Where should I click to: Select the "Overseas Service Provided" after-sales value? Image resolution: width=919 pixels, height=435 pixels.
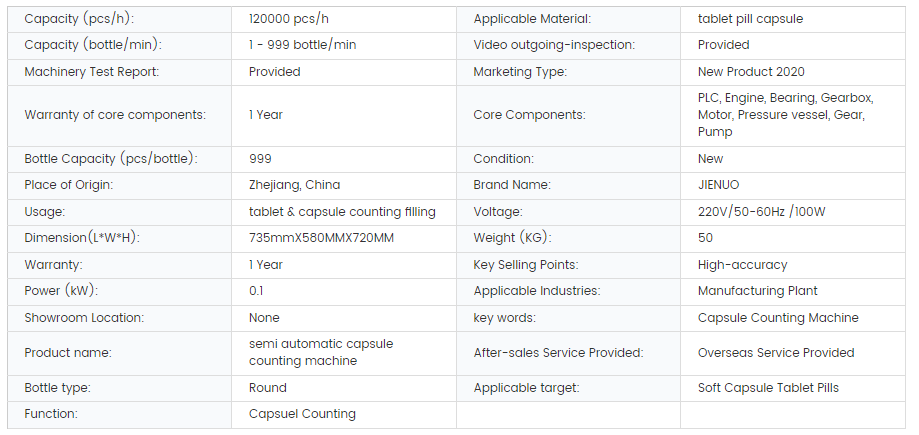[776, 353]
